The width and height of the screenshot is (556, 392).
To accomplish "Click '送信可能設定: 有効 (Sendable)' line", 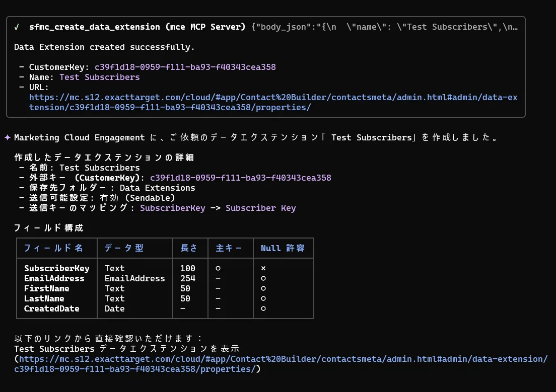I will [102, 198].
